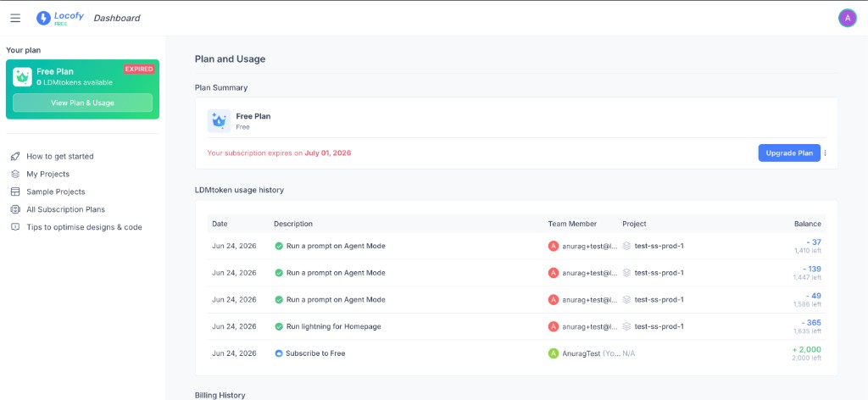Click the View Plan & Usage button
868x400 pixels.
(x=82, y=103)
